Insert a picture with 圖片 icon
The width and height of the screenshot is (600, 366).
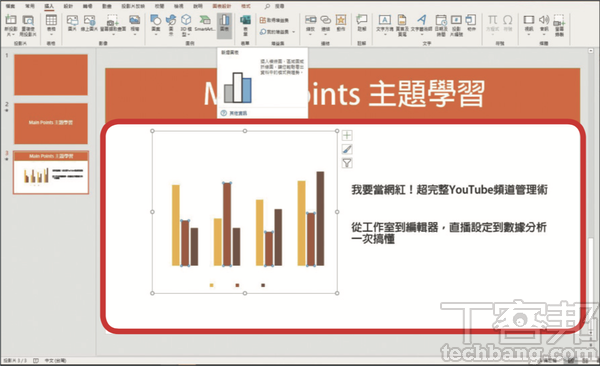[72, 20]
